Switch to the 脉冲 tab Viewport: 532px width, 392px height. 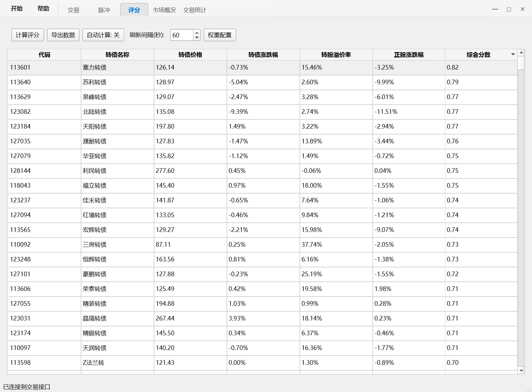(x=104, y=10)
